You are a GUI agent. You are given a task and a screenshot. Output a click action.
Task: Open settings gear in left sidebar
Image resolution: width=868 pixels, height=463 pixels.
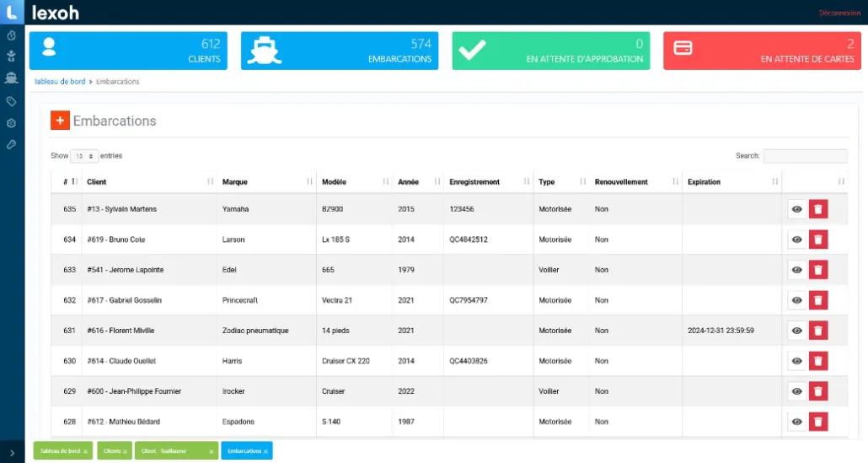[x=11, y=123]
